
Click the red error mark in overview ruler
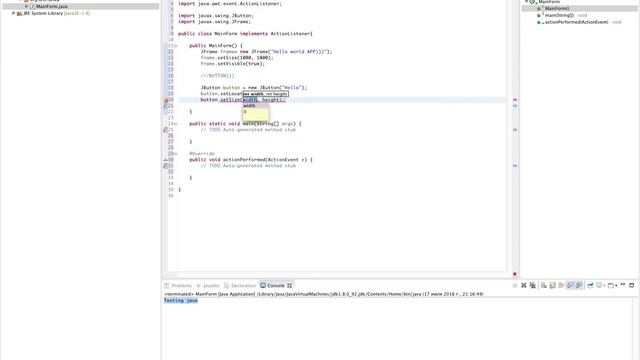tap(515, 100)
